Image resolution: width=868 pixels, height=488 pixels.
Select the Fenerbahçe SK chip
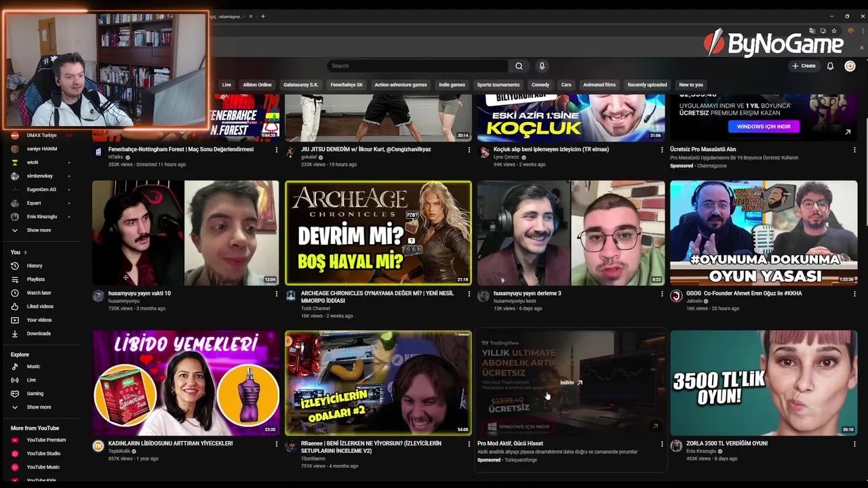(347, 85)
